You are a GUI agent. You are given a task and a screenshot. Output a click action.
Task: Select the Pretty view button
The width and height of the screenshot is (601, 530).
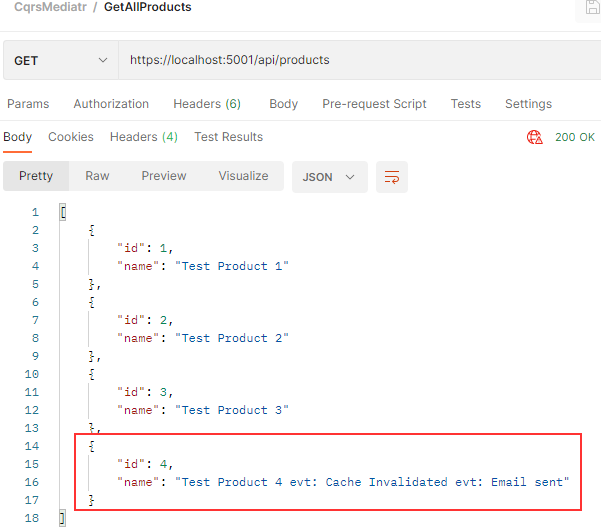[36, 176]
